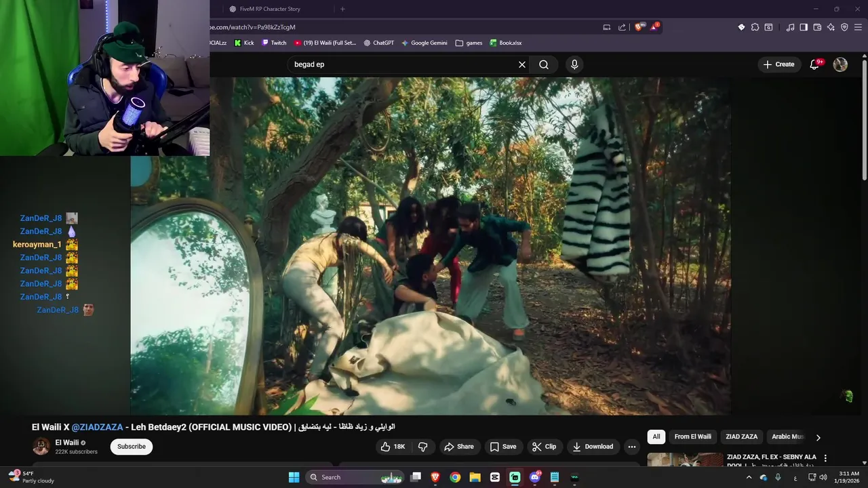This screenshot has height=488, width=868.
Task: Open the browser hamburger main menu
Action: tap(859, 27)
